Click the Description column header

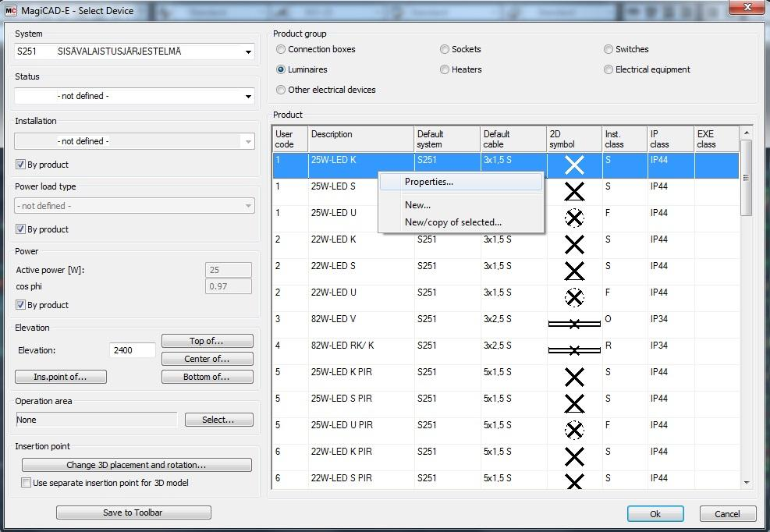[361, 139]
